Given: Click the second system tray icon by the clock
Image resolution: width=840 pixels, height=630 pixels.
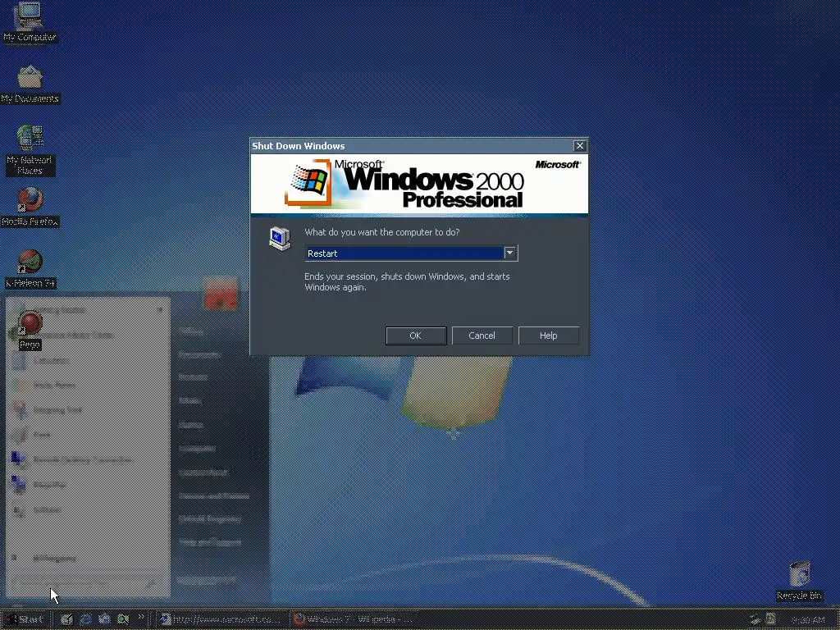Looking at the screenshot, I should coord(771,619).
